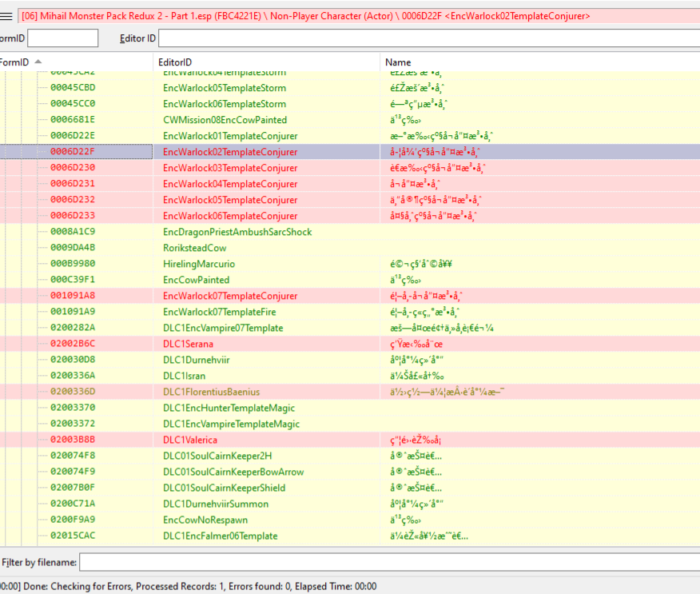
Task: Click the status bar message text
Action: pos(189,586)
